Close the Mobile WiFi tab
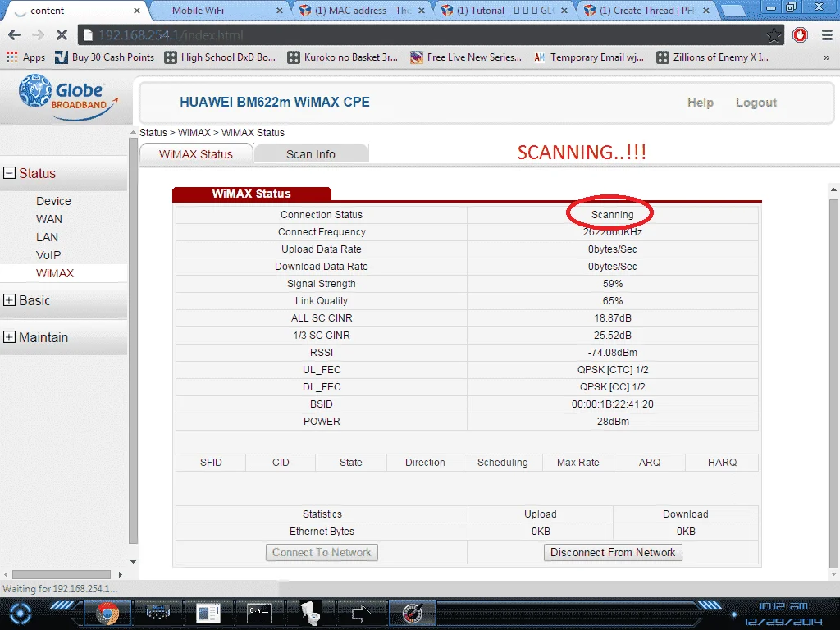The width and height of the screenshot is (840, 630). 279,10
